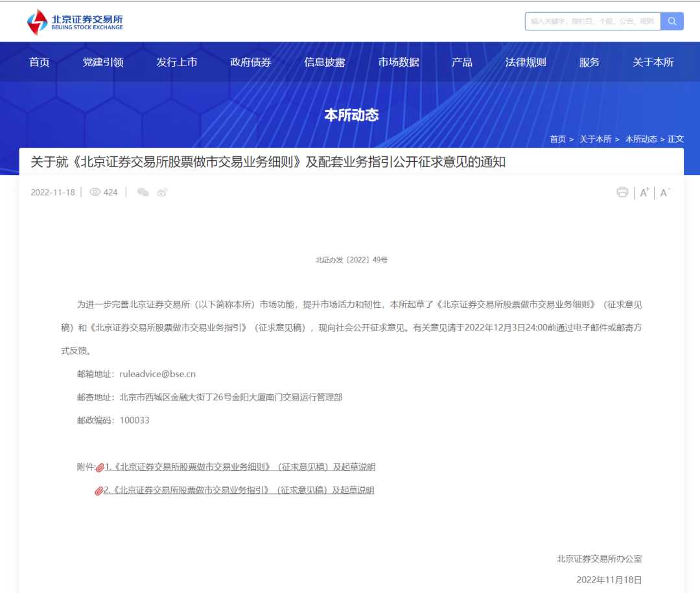
Task: Increase font size with the A+ icon
Action: click(645, 192)
